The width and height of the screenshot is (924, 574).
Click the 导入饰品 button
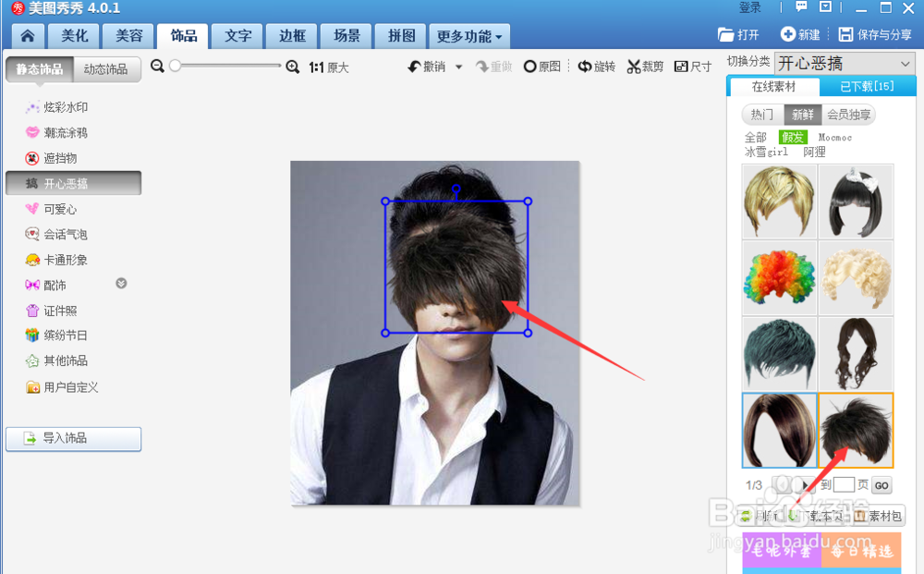[x=74, y=438]
